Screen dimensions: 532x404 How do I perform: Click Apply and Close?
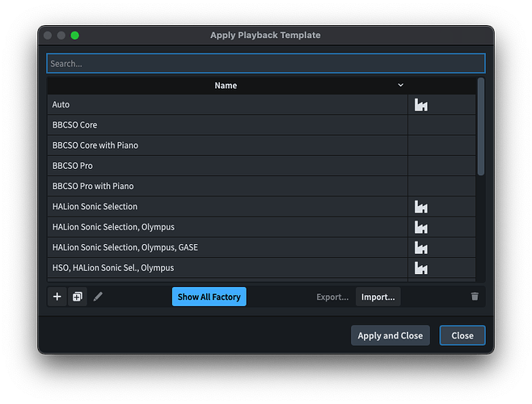(391, 335)
